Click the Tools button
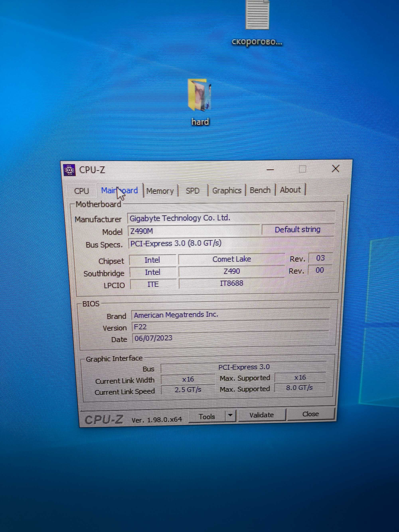The image size is (399, 532). click(x=207, y=417)
